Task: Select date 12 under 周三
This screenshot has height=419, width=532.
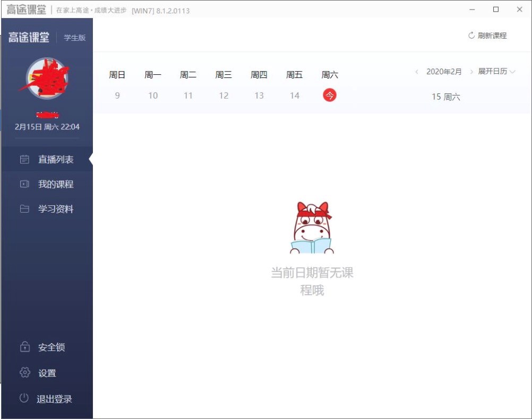Action: (x=224, y=95)
